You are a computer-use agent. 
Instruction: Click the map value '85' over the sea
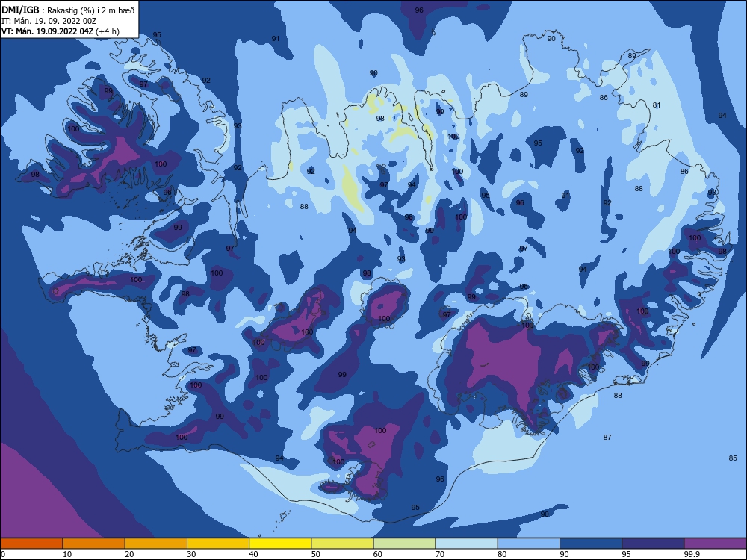(733, 458)
